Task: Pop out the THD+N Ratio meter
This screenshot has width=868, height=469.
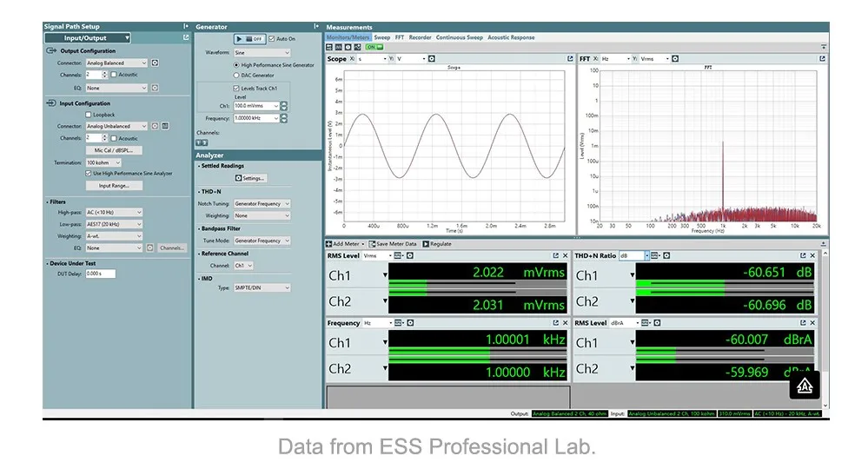Action: pos(803,255)
